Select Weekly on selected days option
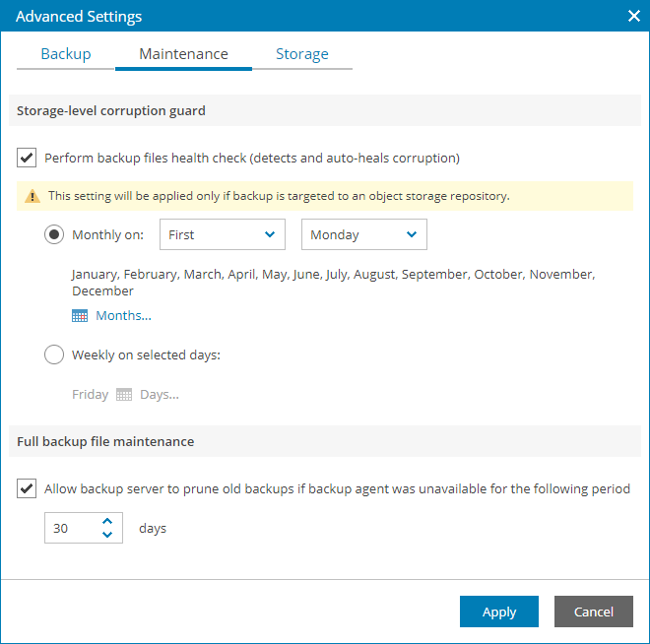The height and width of the screenshot is (644, 650). 54,354
